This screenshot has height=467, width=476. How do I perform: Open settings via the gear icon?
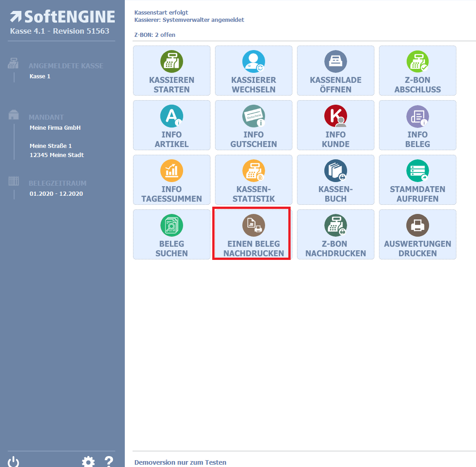point(88,462)
